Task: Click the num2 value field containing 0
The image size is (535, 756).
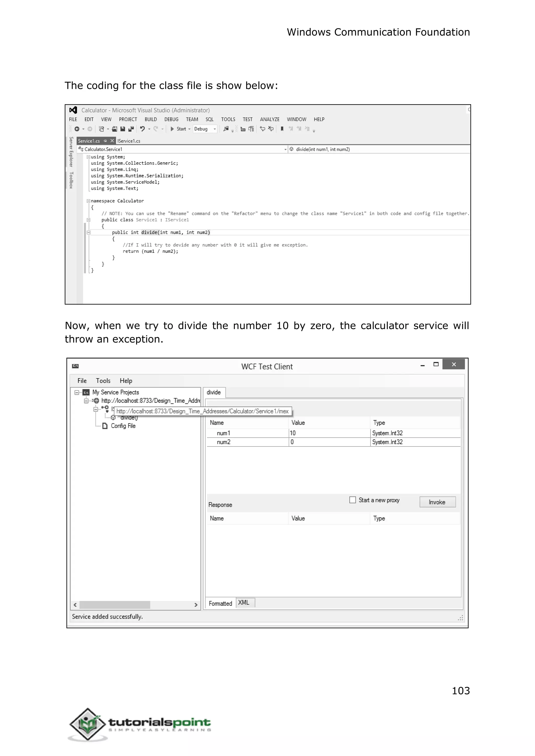Action: (329, 442)
